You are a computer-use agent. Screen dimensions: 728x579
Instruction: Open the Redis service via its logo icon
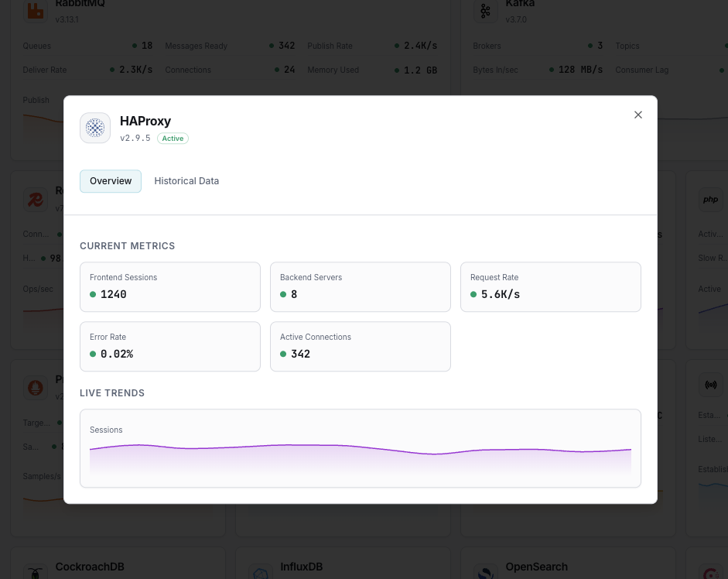click(35, 200)
